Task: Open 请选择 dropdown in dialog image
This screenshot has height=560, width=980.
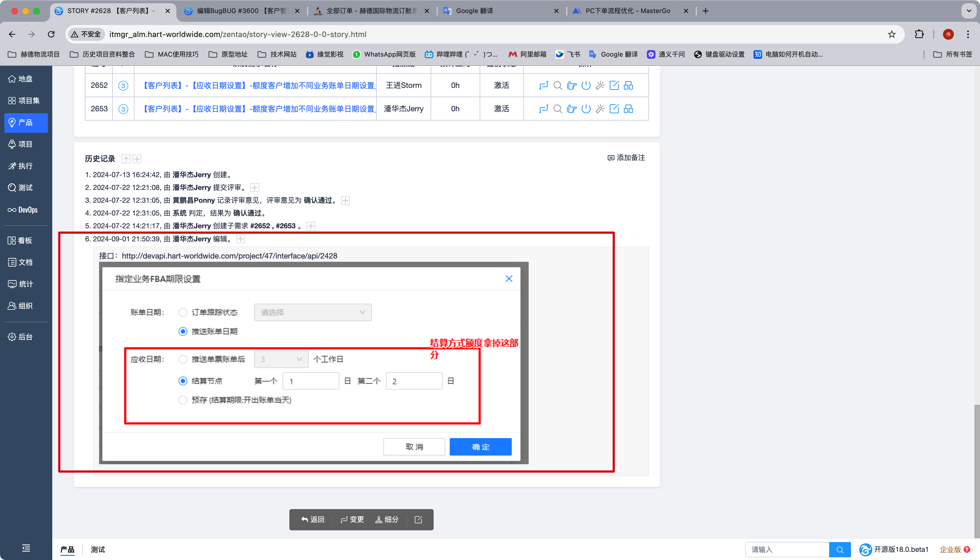Action: pyautogui.click(x=313, y=312)
